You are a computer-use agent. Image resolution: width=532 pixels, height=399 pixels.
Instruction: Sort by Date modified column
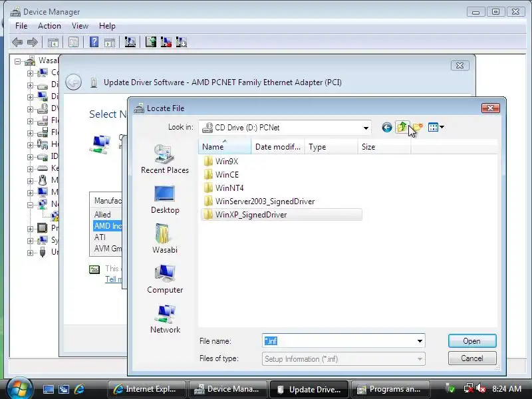pyautogui.click(x=278, y=147)
